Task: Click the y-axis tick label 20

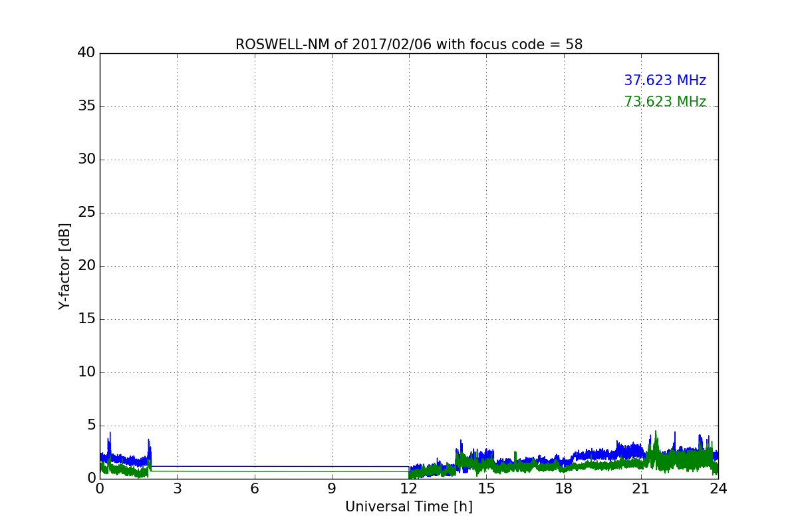Action: tap(86, 266)
